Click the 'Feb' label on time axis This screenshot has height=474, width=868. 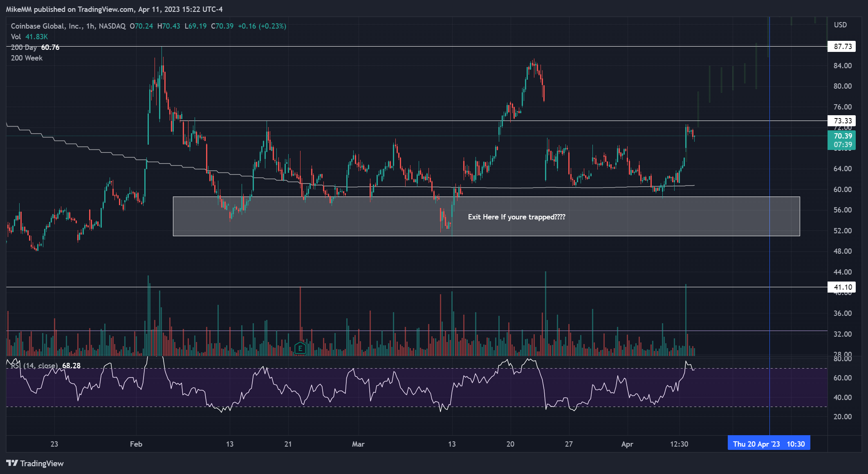[x=136, y=444]
